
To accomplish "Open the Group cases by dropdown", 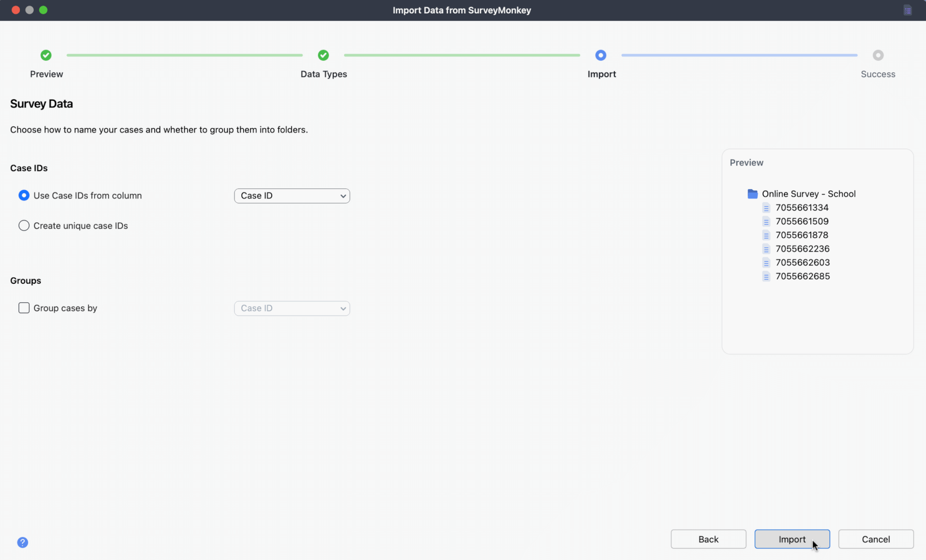I will [292, 308].
